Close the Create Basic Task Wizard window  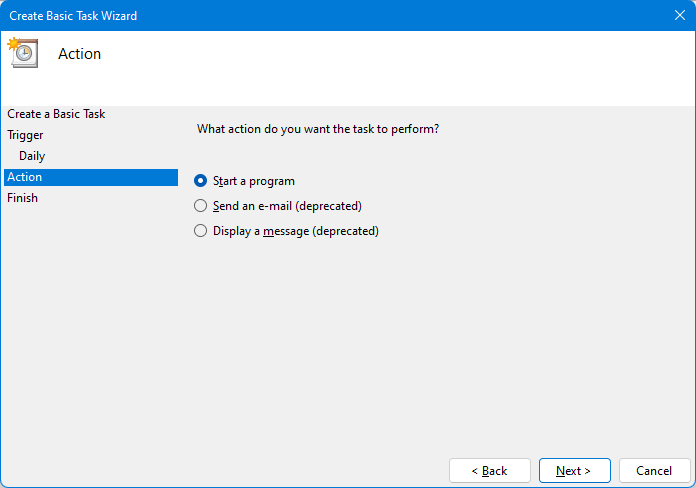(679, 16)
